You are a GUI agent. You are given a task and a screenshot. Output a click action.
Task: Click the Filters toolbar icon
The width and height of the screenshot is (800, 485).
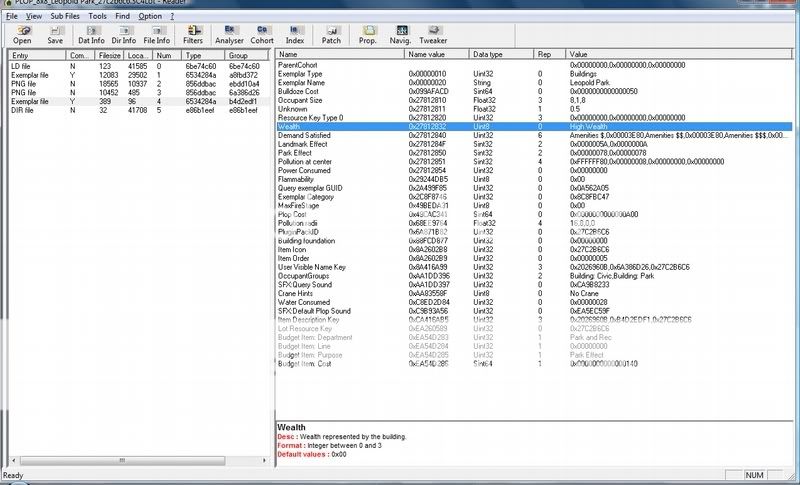coord(193,35)
